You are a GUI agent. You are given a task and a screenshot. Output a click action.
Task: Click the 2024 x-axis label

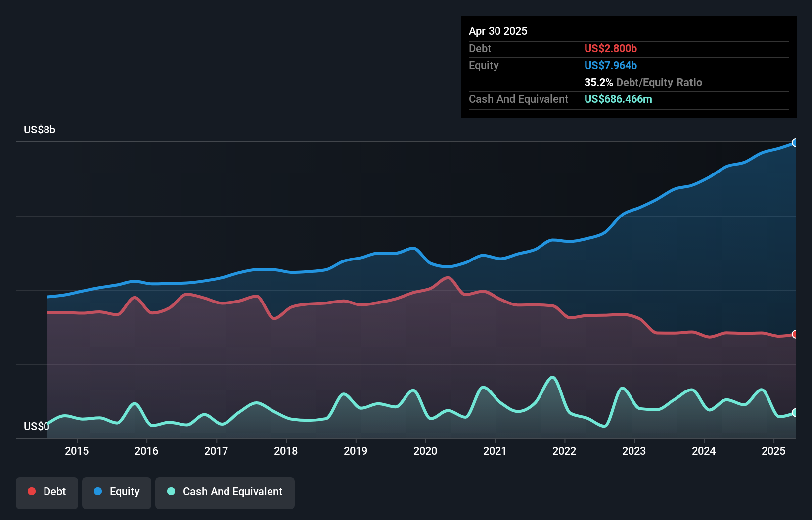point(704,451)
